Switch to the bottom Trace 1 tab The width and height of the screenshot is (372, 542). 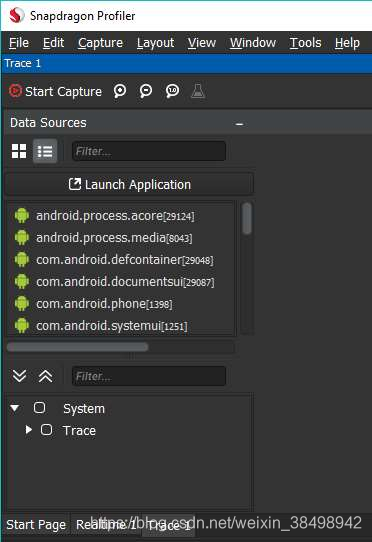[x=169, y=525]
